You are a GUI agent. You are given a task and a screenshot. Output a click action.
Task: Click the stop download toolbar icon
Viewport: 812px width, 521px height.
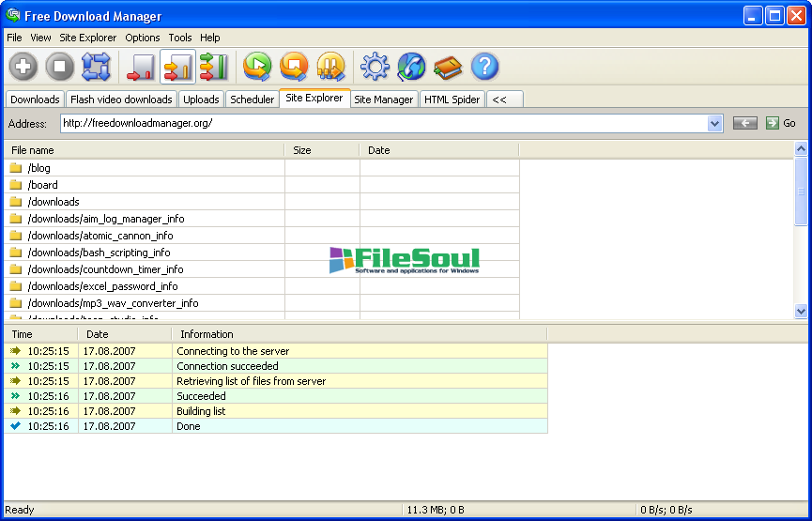click(59, 67)
